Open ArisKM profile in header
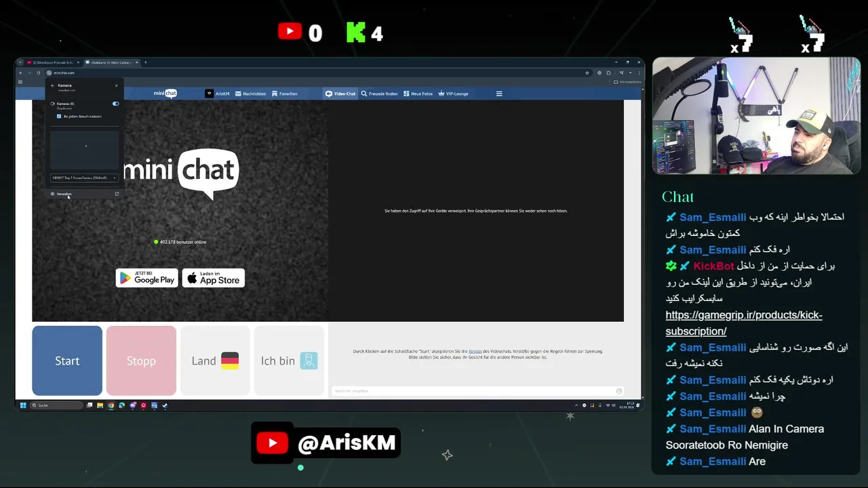The image size is (868, 488). point(218,94)
